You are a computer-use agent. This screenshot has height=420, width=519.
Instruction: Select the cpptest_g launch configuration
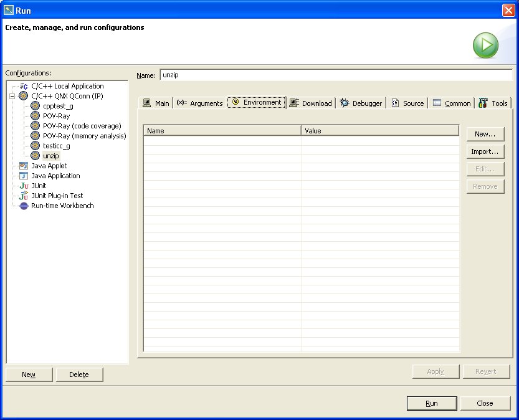[58, 106]
